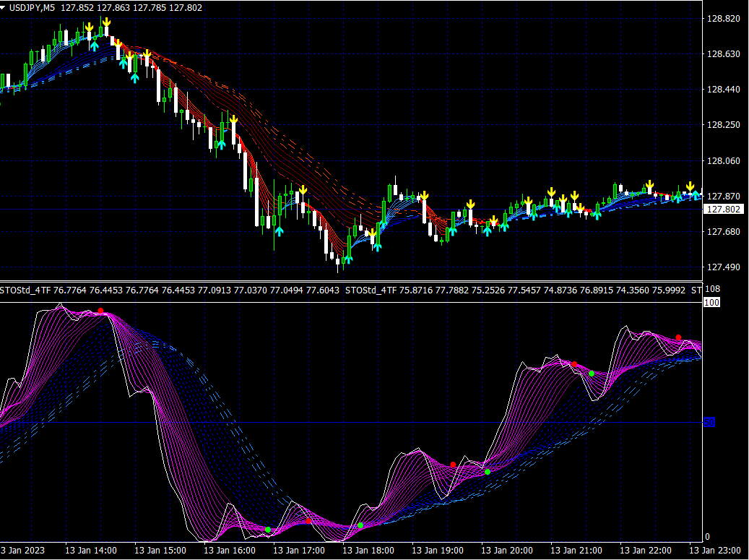Image resolution: width=749 pixels, height=560 pixels.
Task: Open the chart menu triangle beside USDJPY,M5
Action: click(3, 8)
